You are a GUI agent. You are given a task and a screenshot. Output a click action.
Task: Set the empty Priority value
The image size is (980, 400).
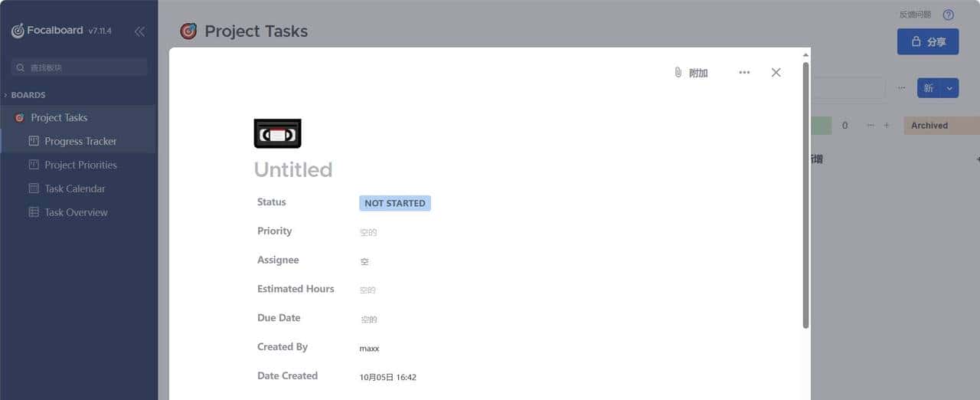click(x=368, y=232)
